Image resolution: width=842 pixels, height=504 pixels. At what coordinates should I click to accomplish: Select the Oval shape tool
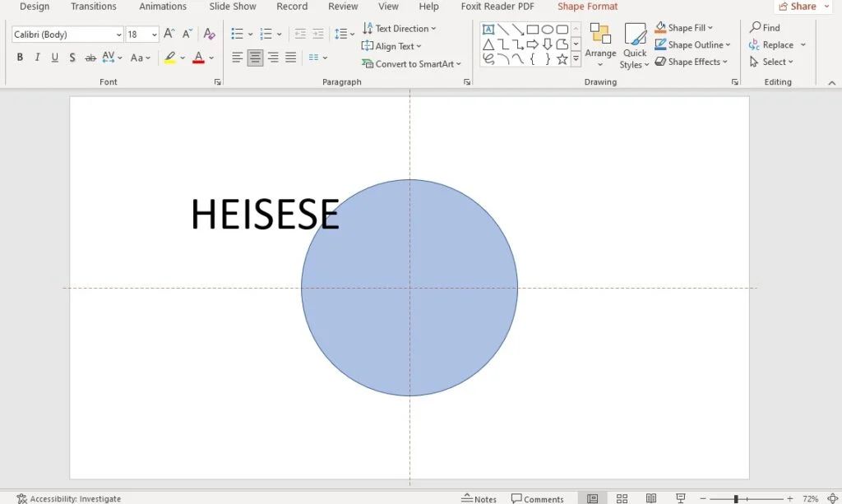pyautogui.click(x=548, y=30)
